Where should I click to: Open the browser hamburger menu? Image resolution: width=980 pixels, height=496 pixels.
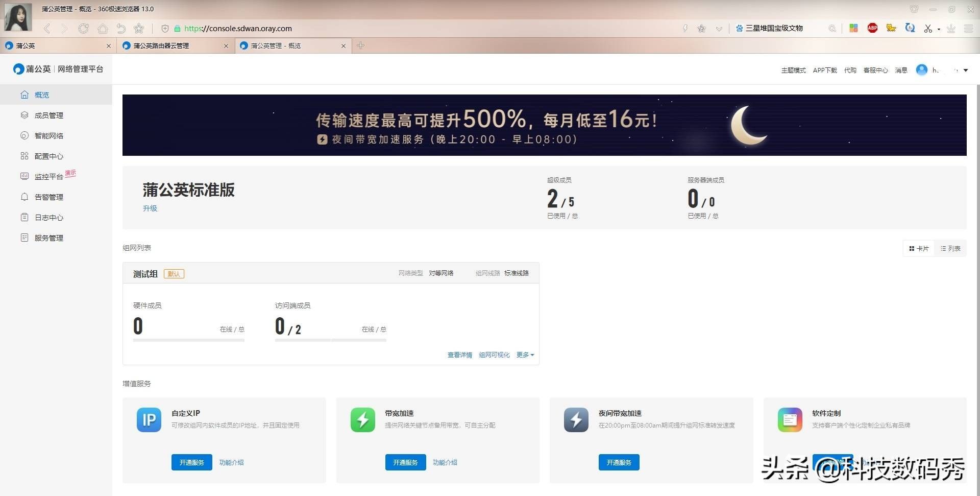point(968,29)
